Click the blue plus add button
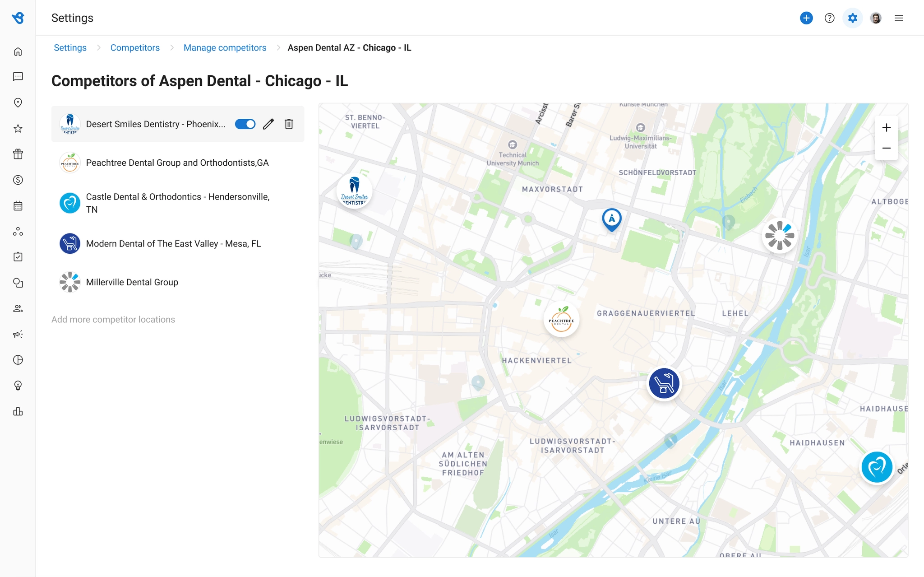This screenshot has width=924, height=577. [806, 18]
